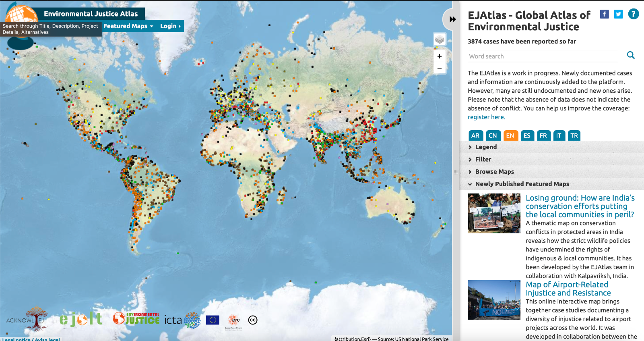Switch language to Turkish (TR)
The height and width of the screenshot is (341, 644).
click(x=574, y=135)
